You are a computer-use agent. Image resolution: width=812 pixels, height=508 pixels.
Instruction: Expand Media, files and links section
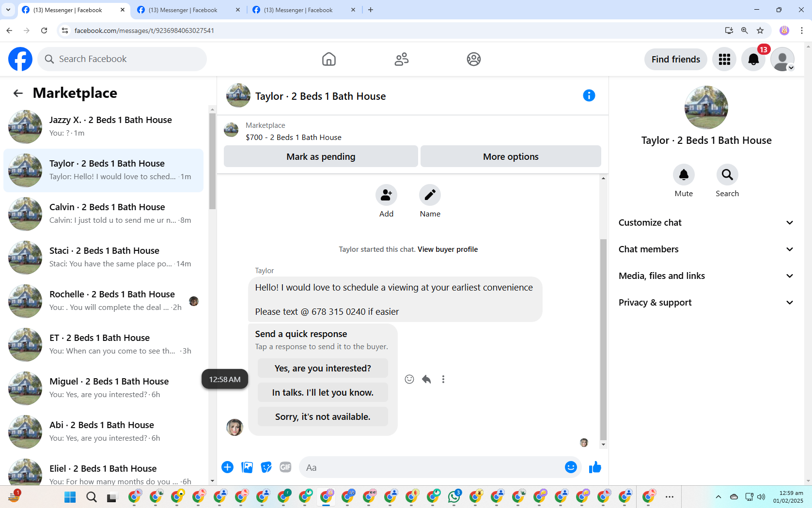[706, 276]
